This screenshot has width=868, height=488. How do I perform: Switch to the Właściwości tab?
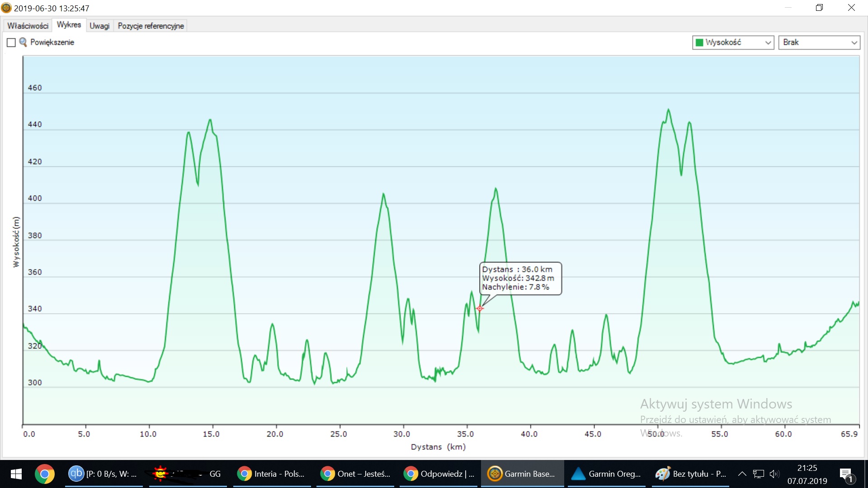coord(28,26)
